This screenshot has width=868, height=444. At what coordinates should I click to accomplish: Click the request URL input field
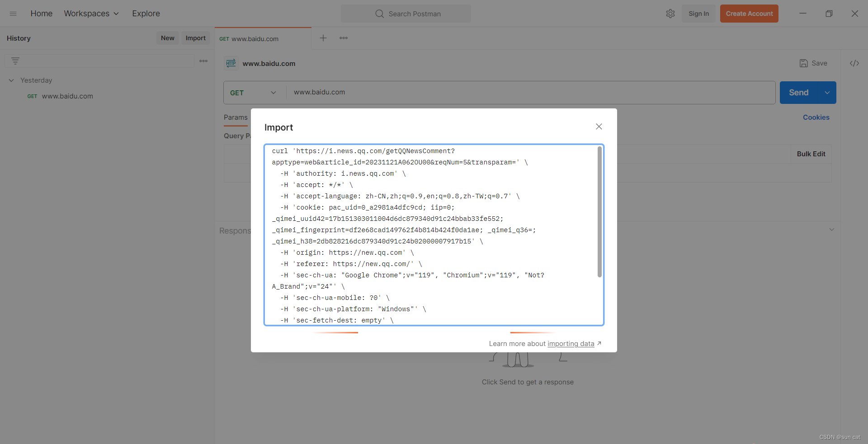[531, 92]
